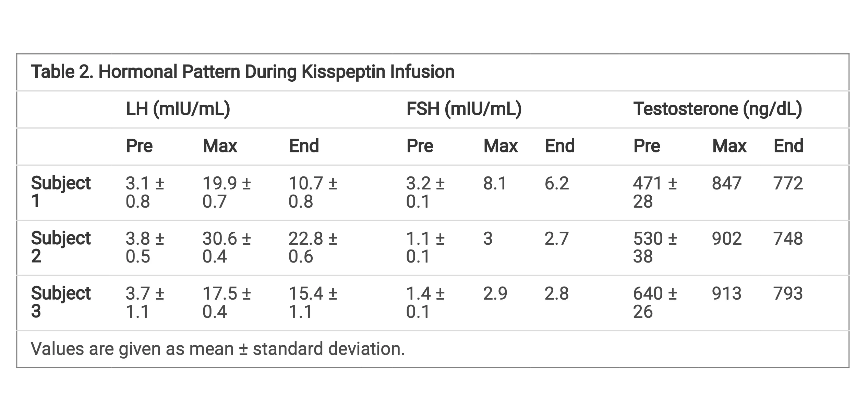Screen dimensions: 868x394
Task: Click the Pre subheader under LH
Action: coord(139,146)
